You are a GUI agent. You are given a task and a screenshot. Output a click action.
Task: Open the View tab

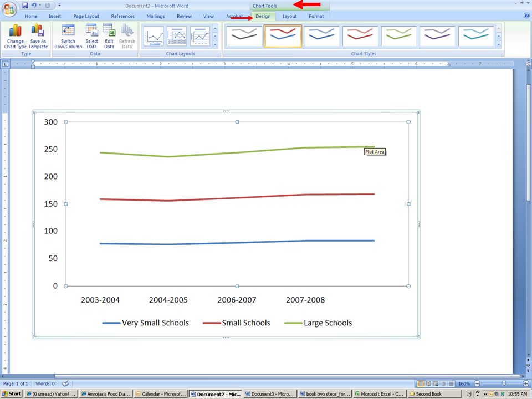[x=208, y=16]
